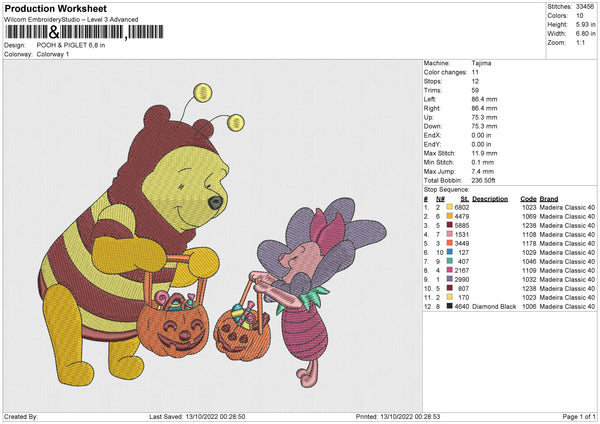Click the 'EndX:' label

pos(432,135)
